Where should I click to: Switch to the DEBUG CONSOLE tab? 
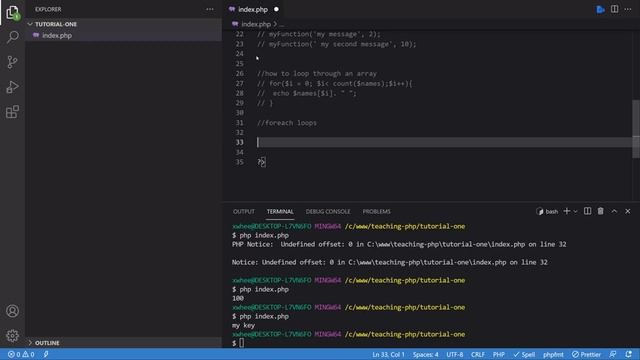(x=328, y=211)
